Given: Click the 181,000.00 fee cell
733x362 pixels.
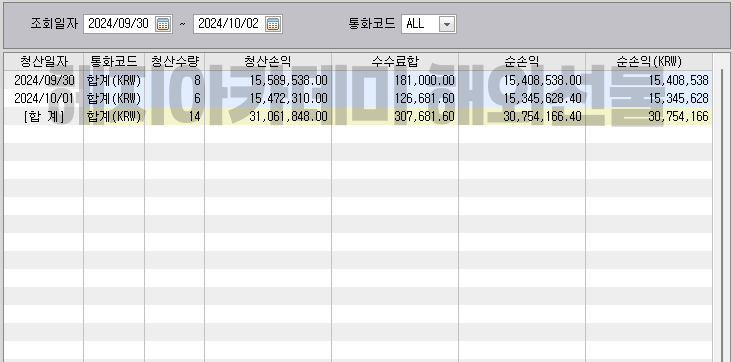Looking at the screenshot, I should click(x=395, y=80).
